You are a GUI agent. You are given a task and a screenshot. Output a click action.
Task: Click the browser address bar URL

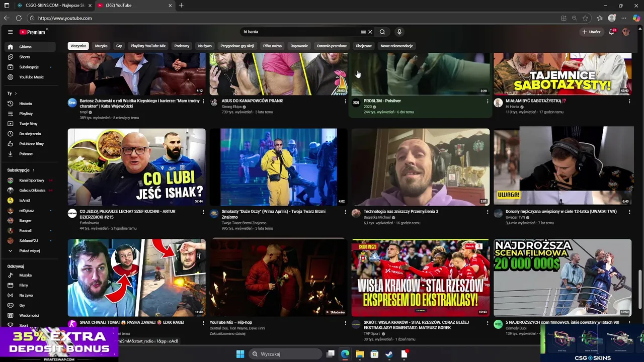(65, 18)
